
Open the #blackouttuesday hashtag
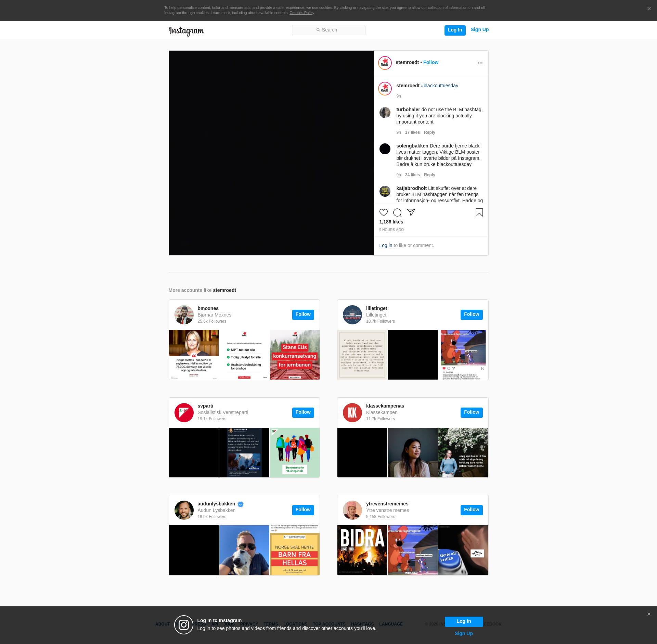pos(439,86)
